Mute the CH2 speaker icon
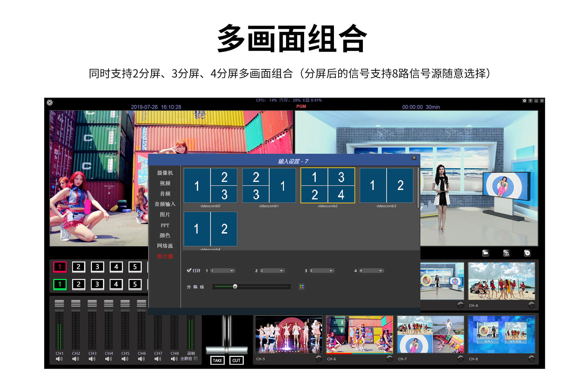 tap(76, 359)
